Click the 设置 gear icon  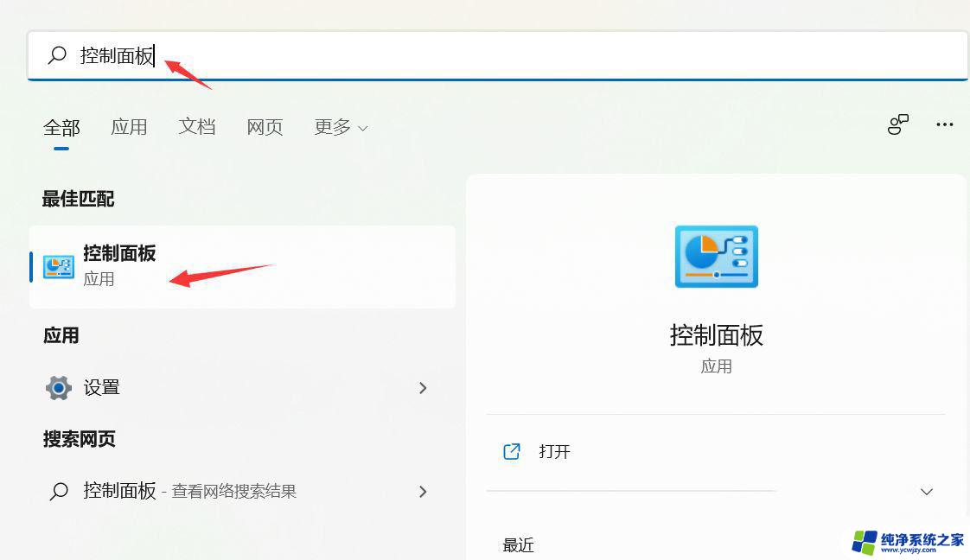tap(58, 388)
